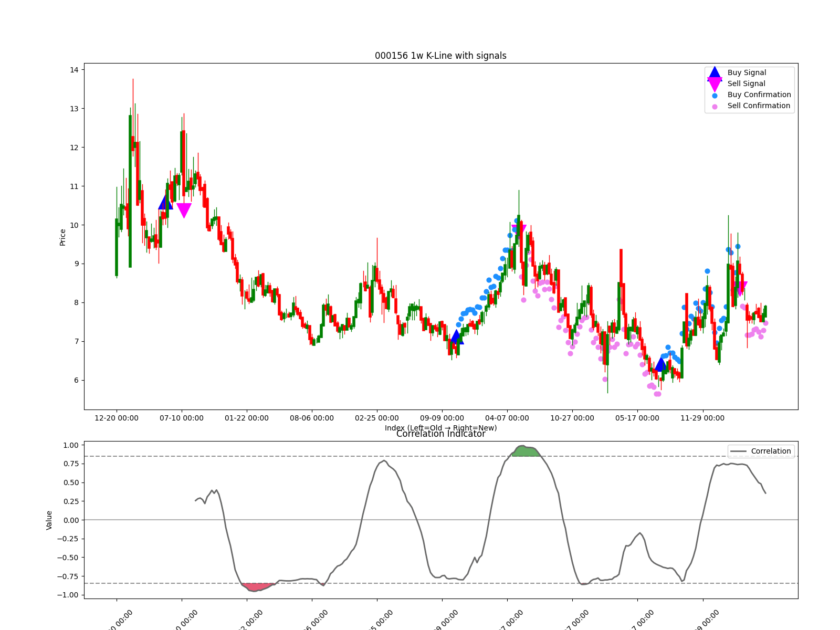
Task: Click the '01-22 00:00' date tick label
Action: [x=247, y=418]
